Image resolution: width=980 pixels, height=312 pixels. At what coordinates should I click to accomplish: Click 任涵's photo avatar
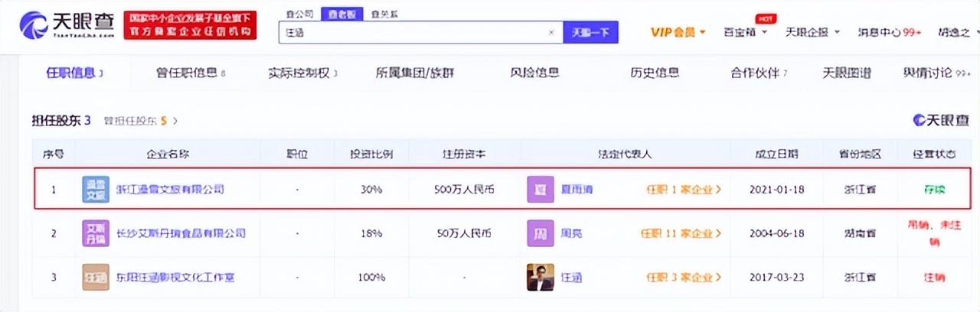click(x=540, y=277)
